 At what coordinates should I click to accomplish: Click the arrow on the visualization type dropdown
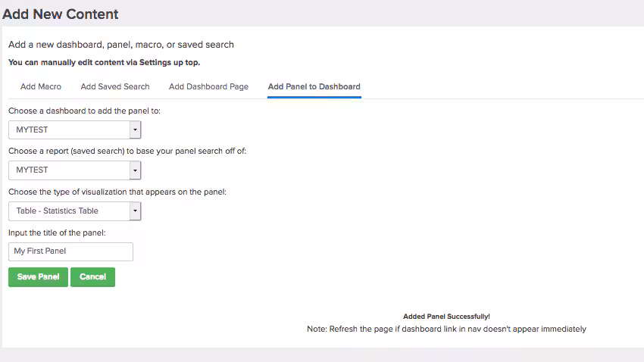click(x=135, y=211)
